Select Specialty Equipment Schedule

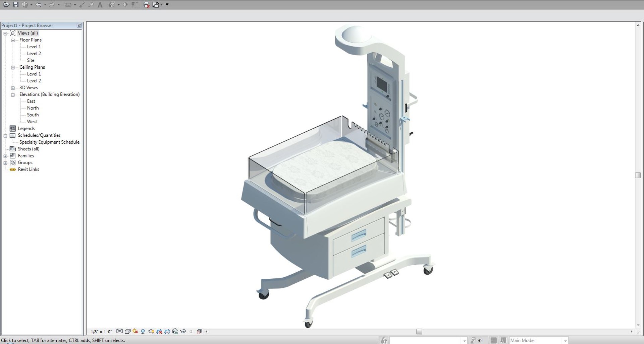click(x=49, y=142)
